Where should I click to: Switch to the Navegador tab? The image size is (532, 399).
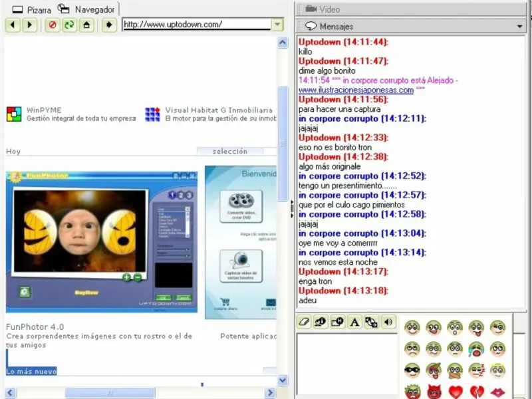pos(86,9)
